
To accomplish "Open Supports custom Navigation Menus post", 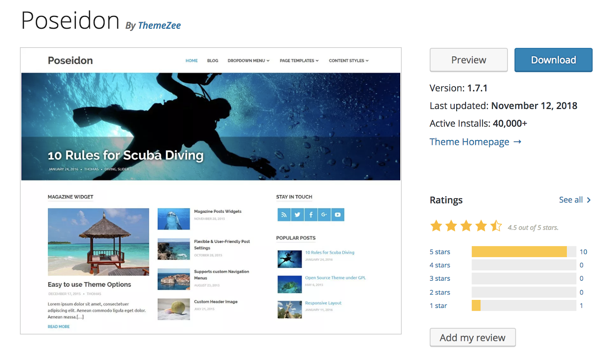I will [x=221, y=275].
